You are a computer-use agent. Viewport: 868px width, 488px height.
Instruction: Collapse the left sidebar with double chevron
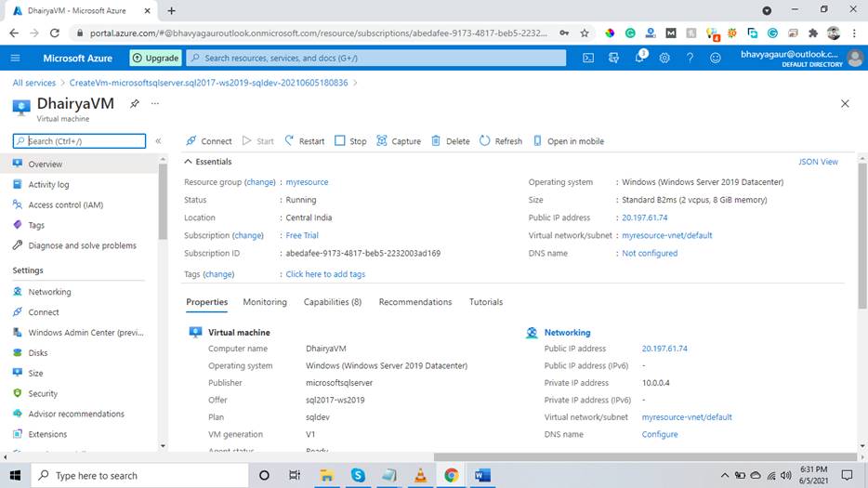pos(158,141)
